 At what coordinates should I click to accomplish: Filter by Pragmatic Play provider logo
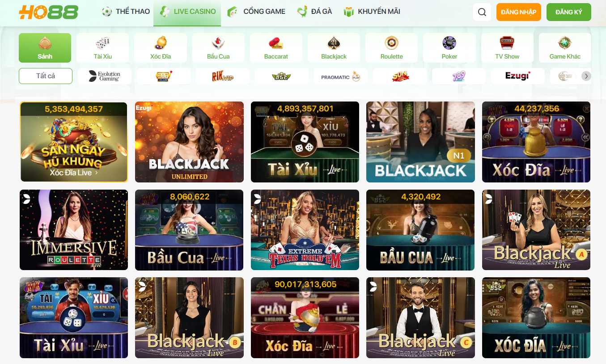341,76
